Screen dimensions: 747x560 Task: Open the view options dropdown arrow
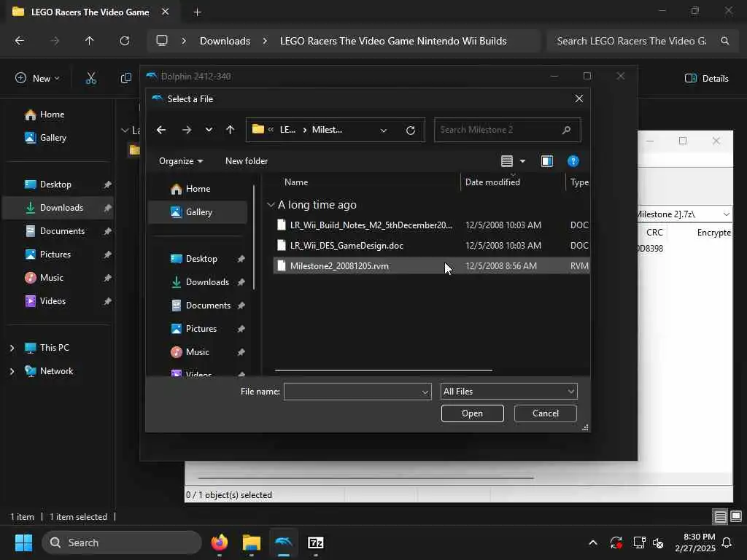tap(522, 161)
